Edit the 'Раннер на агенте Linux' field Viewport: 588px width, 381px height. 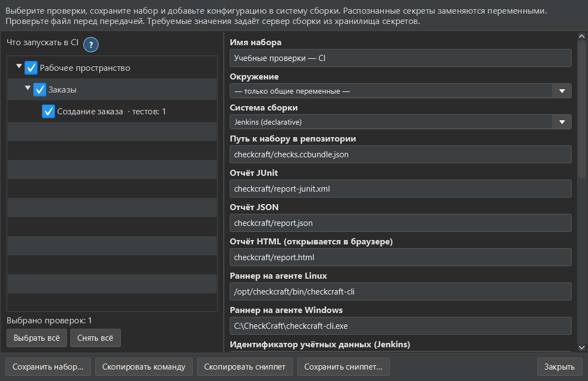(x=401, y=292)
